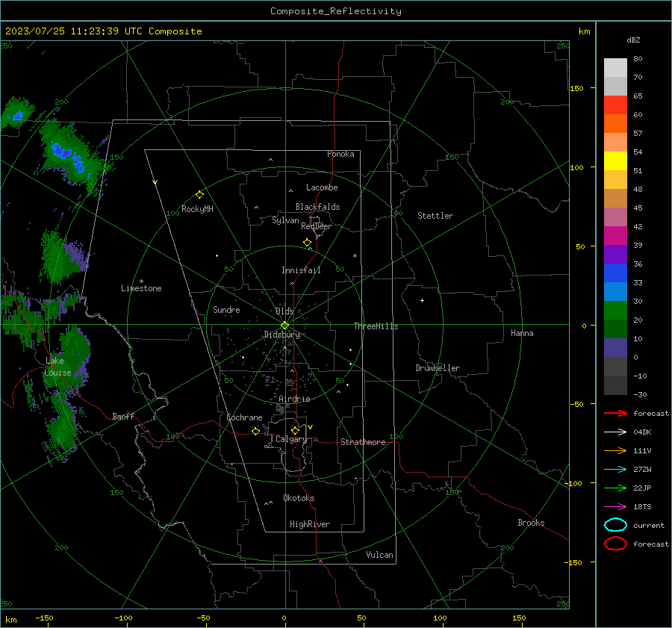The image size is (672, 628).
Task: Click the Composite_Reflectivity title
Action: click(335, 11)
